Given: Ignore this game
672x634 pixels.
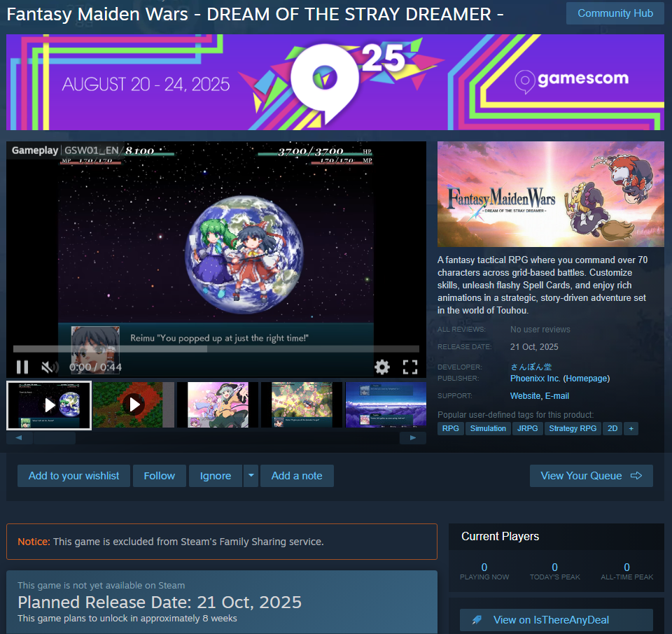Looking at the screenshot, I should point(216,476).
